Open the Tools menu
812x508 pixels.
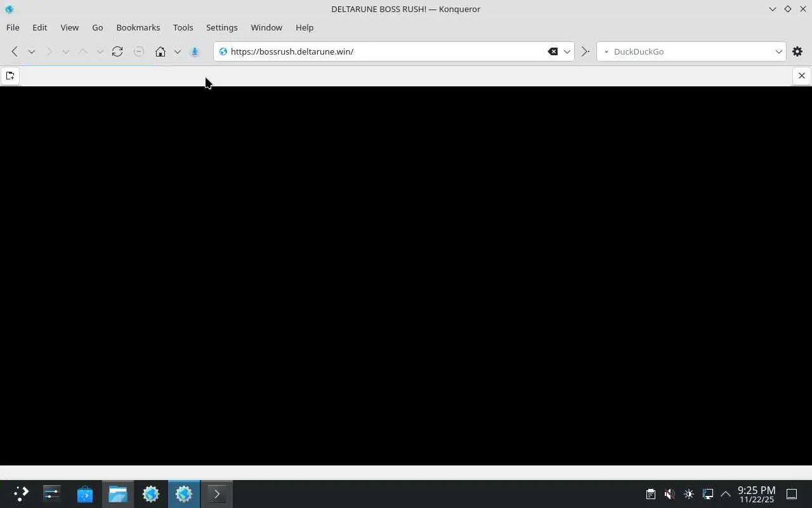click(x=183, y=27)
